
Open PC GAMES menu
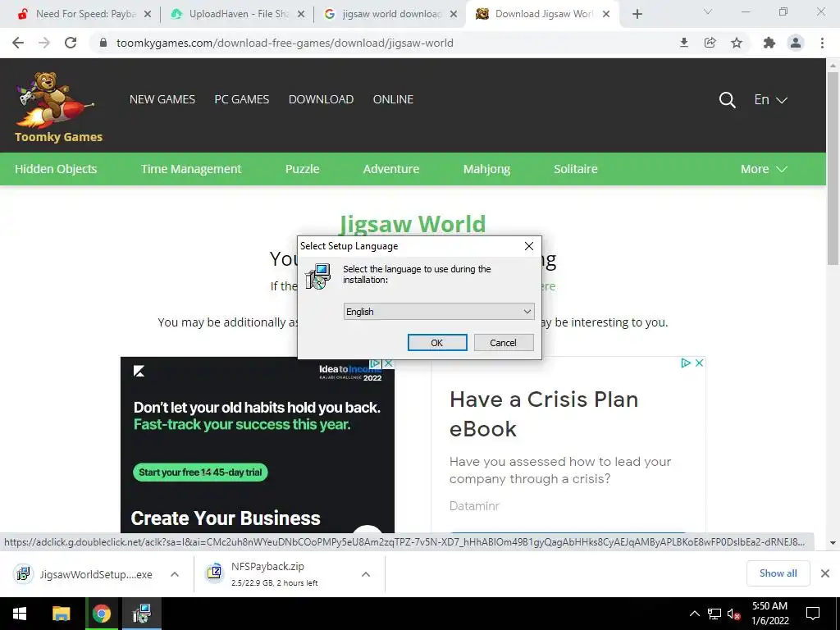pyautogui.click(x=242, y=99)
